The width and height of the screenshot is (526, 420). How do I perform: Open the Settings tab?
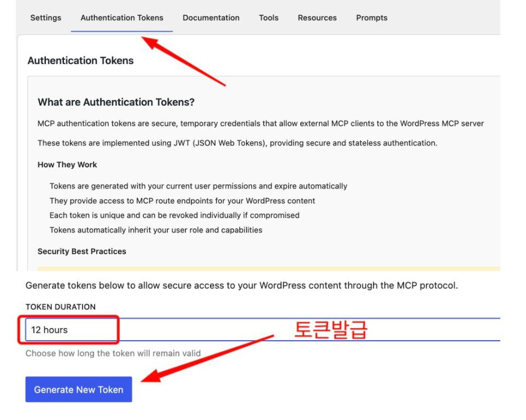(x=45, y=18)
